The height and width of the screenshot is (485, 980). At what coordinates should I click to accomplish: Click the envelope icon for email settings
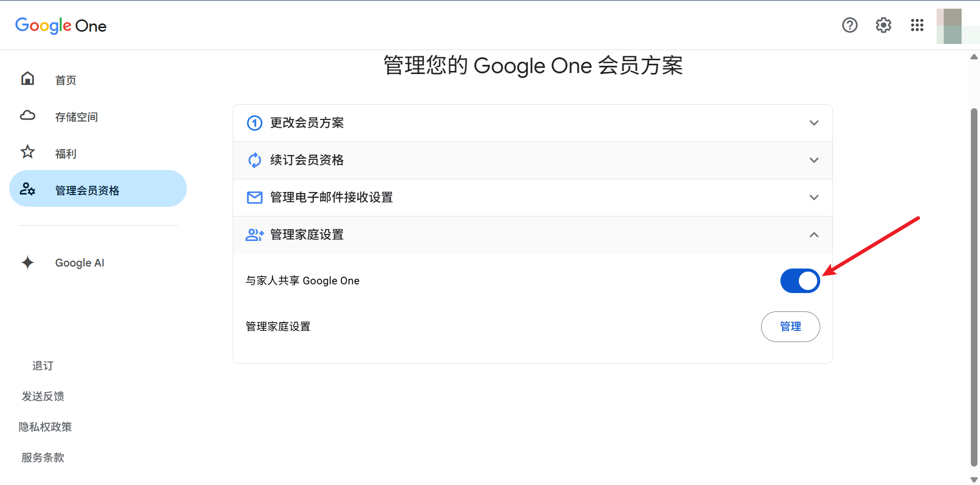coord(255,198)
